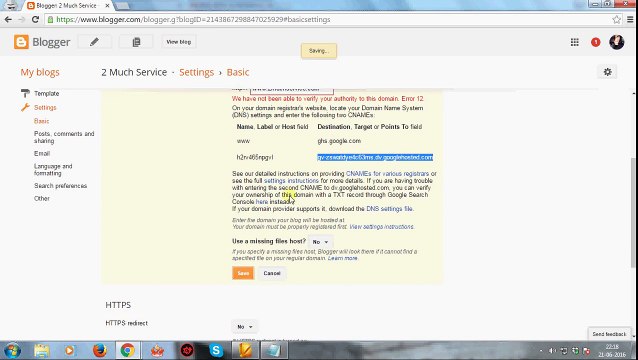Viewport: 638px width, 360px height.
Task: Launch media player from taskbar
Action: pos(70,350)
